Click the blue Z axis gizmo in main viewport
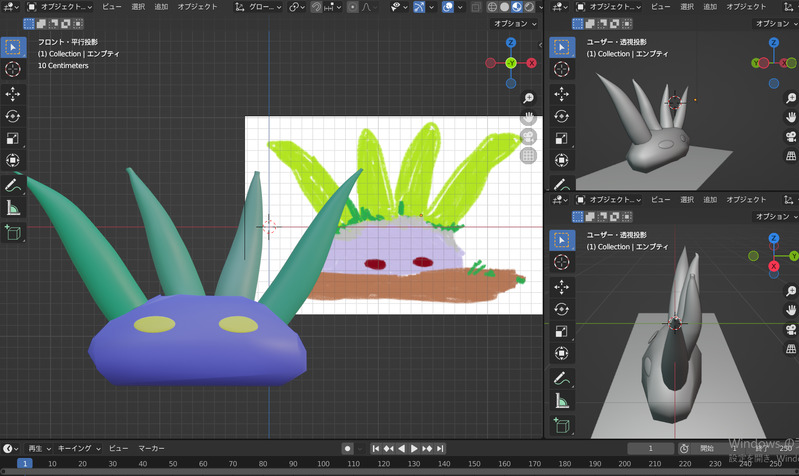 (510, 43)
